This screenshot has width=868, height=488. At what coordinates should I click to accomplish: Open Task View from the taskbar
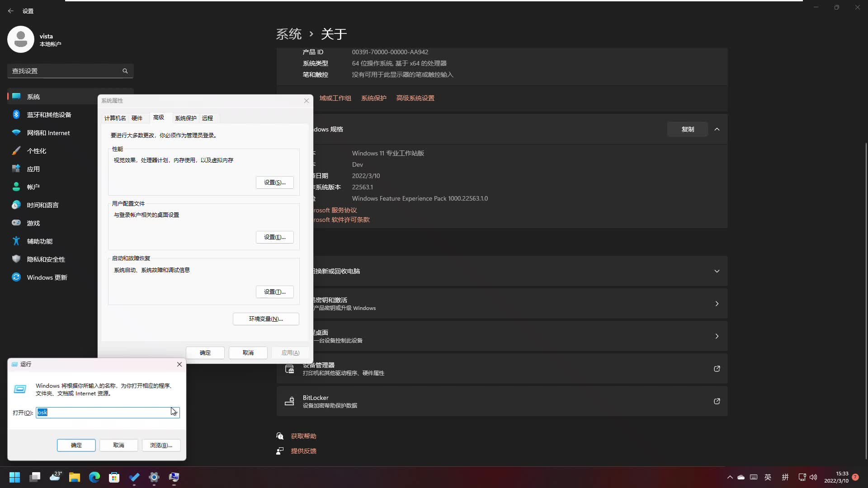(x=35, y=477)
